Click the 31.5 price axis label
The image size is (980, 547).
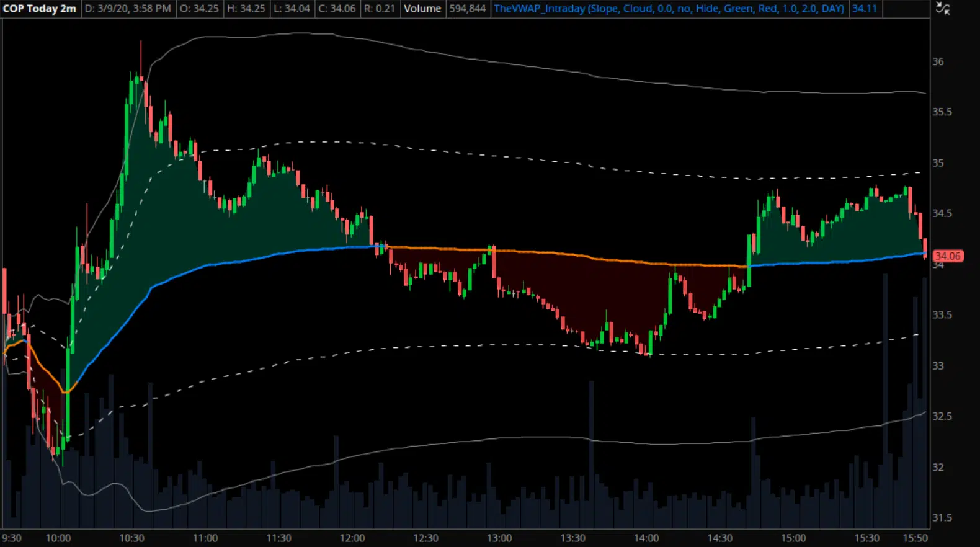pyautogui.click(x=942, y=518)
